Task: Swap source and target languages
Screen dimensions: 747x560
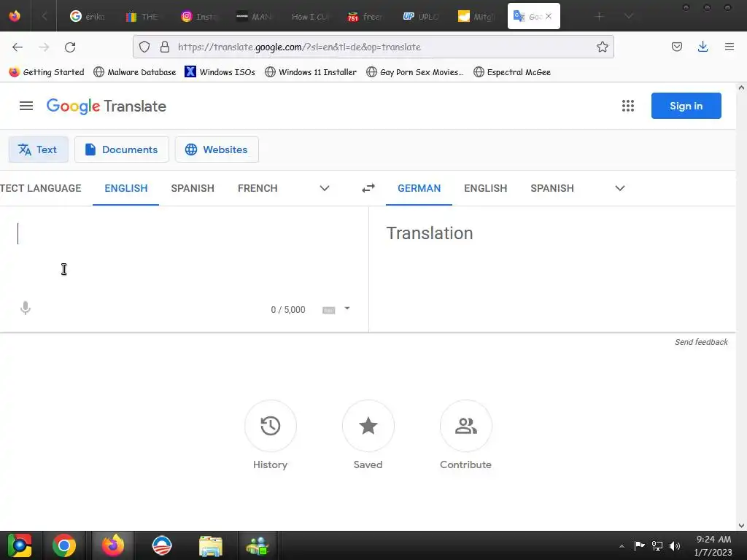Action: [x=368, y=188]
